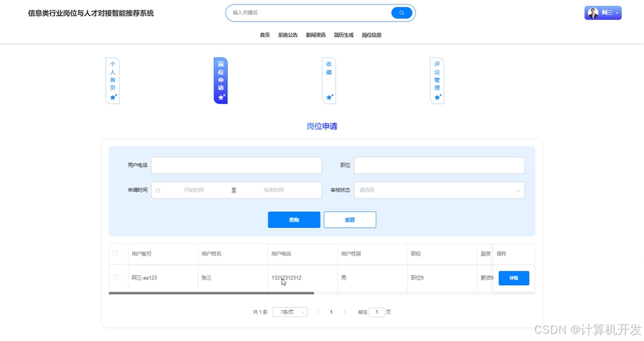The height and width of the screenshot is (341, 644).
Task: Open the 个人首页 side tab
Action: point(112,81)
